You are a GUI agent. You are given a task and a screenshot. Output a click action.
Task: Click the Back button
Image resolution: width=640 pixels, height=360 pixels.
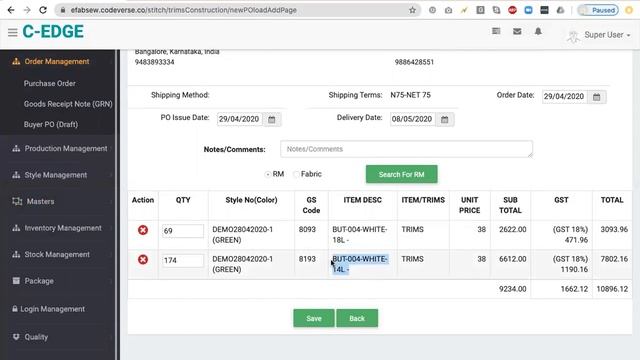(357, 318)
